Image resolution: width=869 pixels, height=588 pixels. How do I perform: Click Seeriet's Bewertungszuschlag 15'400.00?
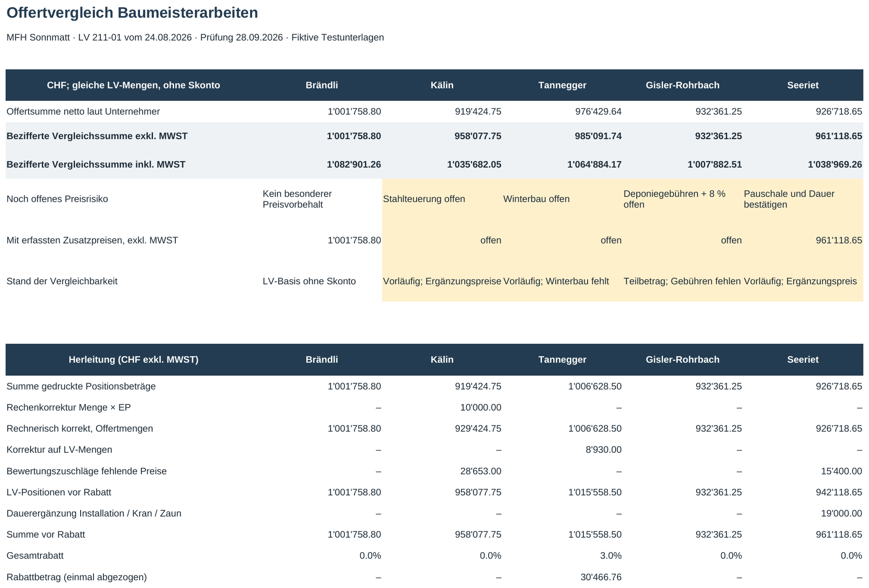coord(841,471)
